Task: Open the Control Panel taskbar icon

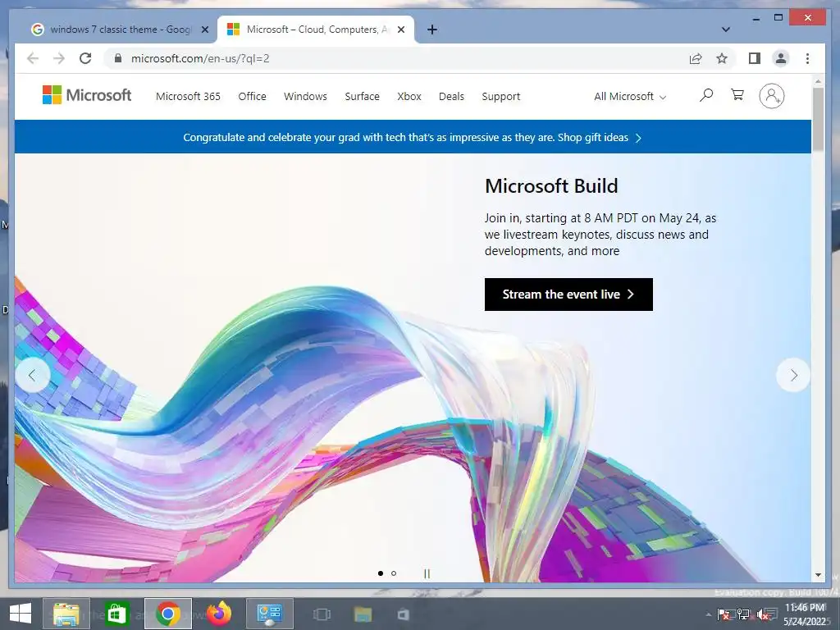Action: pyautogui.click(x=269, y=614)
